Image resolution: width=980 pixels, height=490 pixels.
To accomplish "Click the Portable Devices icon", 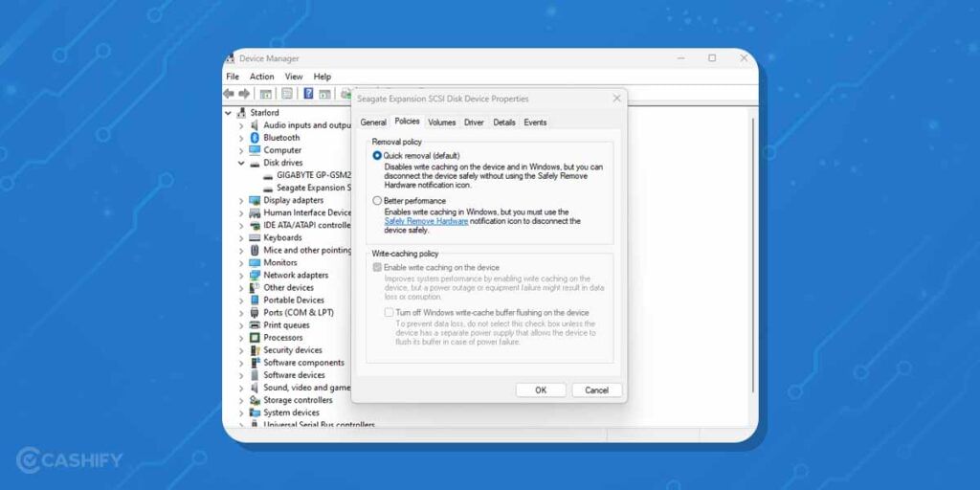I will click(x=255, y=300).
